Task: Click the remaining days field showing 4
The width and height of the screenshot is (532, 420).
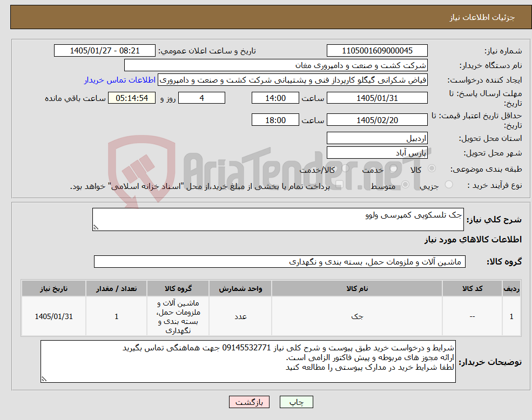Action: (x=201, y=98)
